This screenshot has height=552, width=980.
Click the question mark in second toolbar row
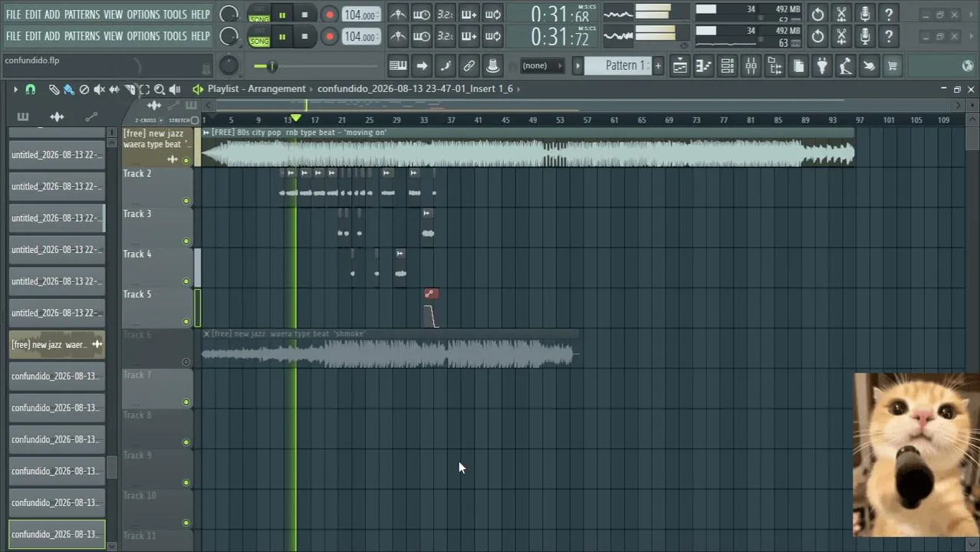[x=888, y=36]
